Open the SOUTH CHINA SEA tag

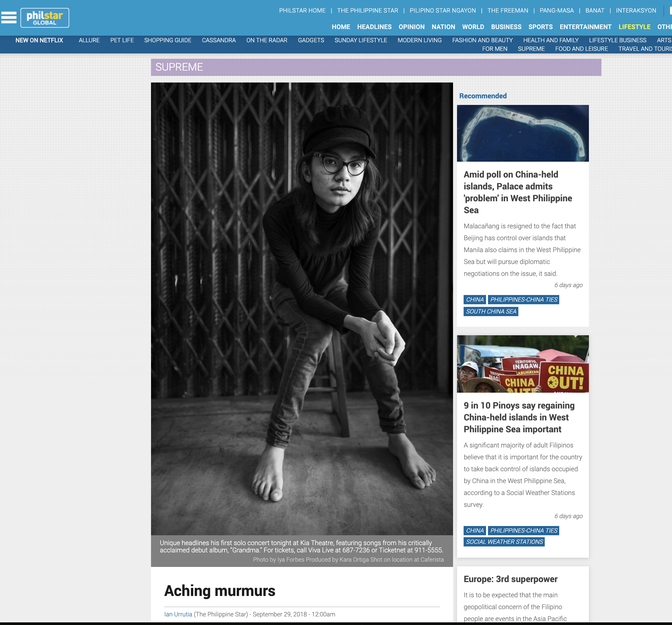pos(491,312)
